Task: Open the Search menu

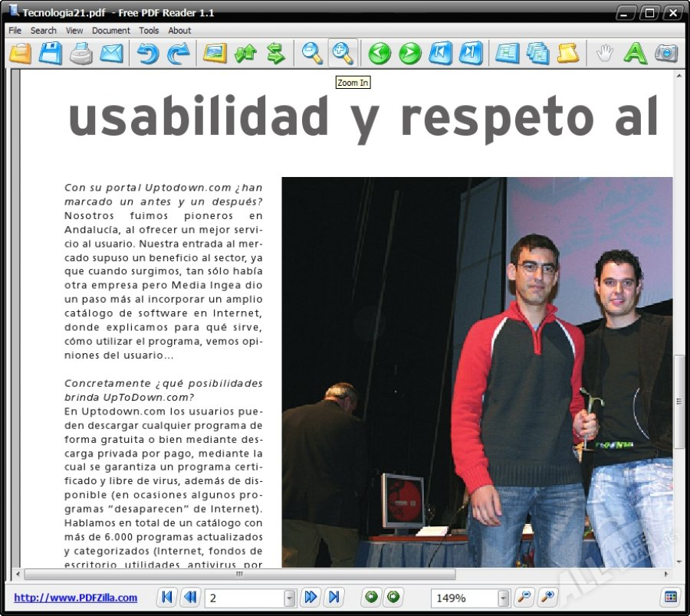Action: (44, 31)
